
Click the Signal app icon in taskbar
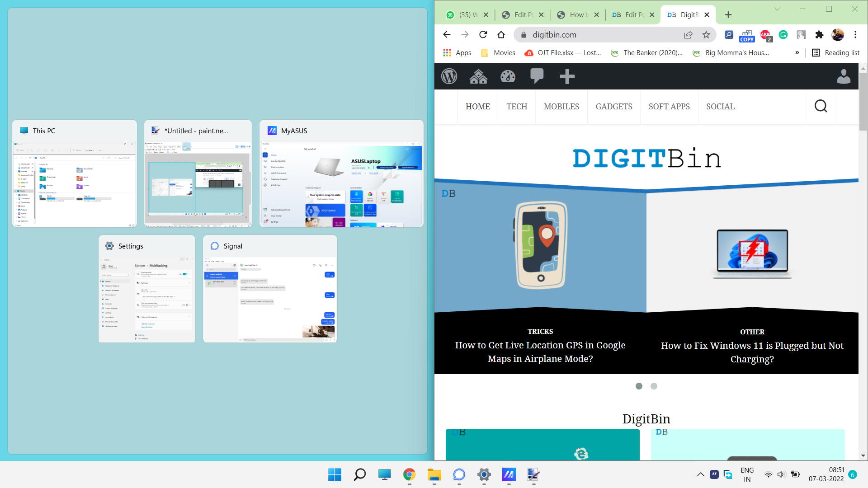(458, 474)
